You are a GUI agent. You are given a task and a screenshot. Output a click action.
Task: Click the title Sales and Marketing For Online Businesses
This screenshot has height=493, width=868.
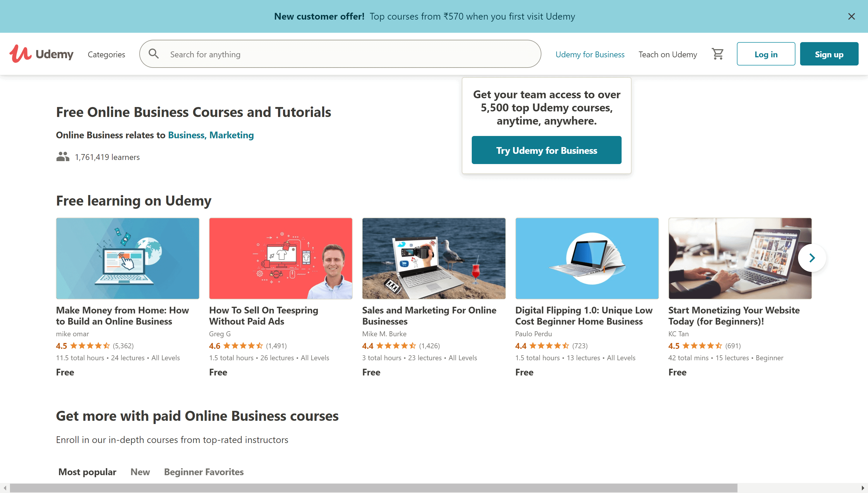(x=429, y=316)
